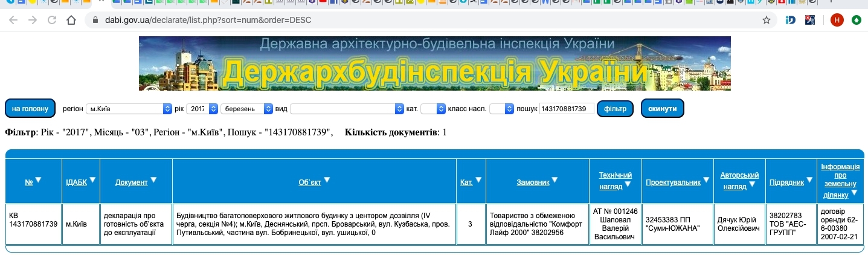
Task: Click sort arrow next to Проектувальник header
Action: 706,180
